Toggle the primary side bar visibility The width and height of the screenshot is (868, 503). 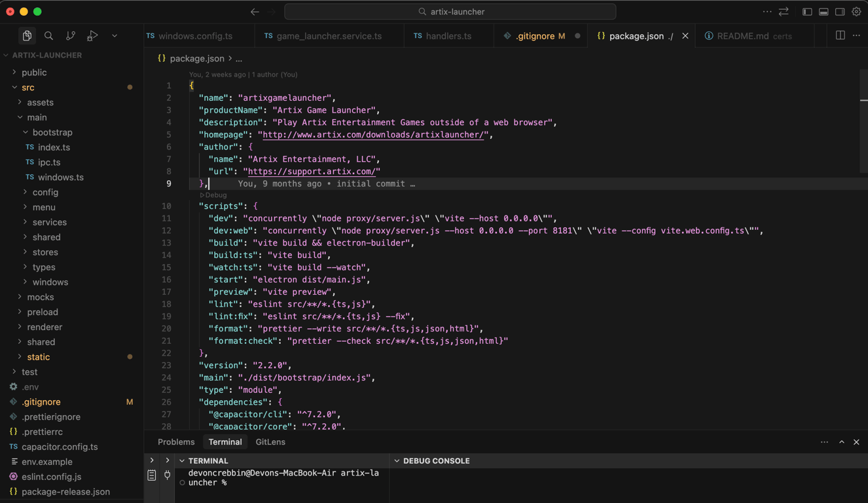tap(807, 12)
